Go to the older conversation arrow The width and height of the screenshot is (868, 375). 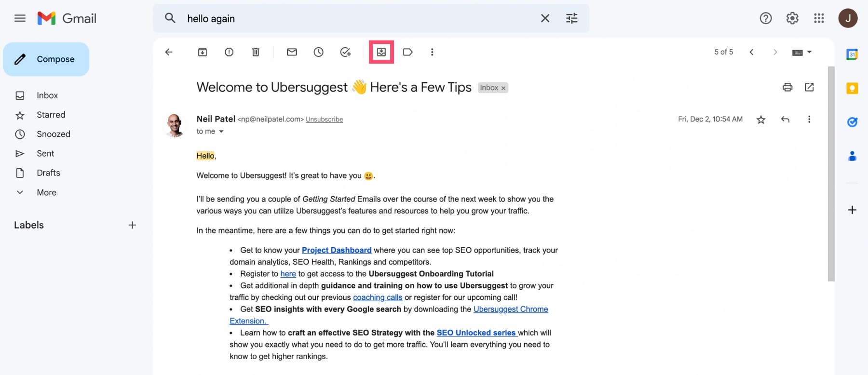(775, 52)
